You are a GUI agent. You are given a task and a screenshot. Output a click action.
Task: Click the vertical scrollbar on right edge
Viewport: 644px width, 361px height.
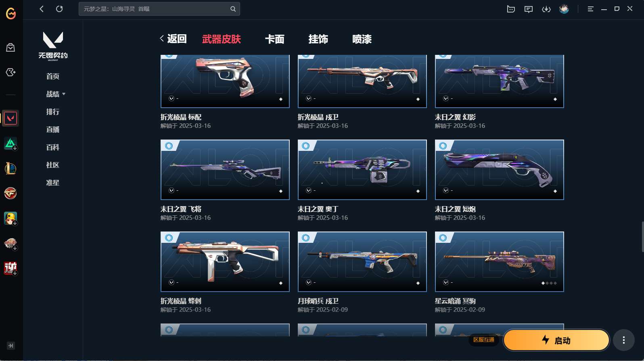tap(642, 236)
